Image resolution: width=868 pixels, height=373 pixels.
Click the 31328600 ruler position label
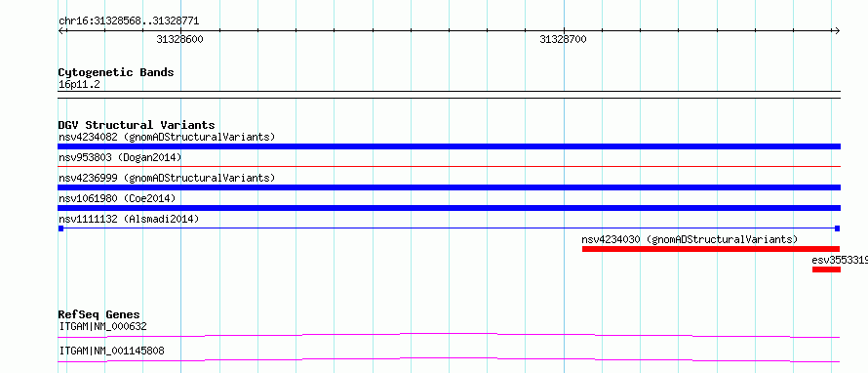179,39
